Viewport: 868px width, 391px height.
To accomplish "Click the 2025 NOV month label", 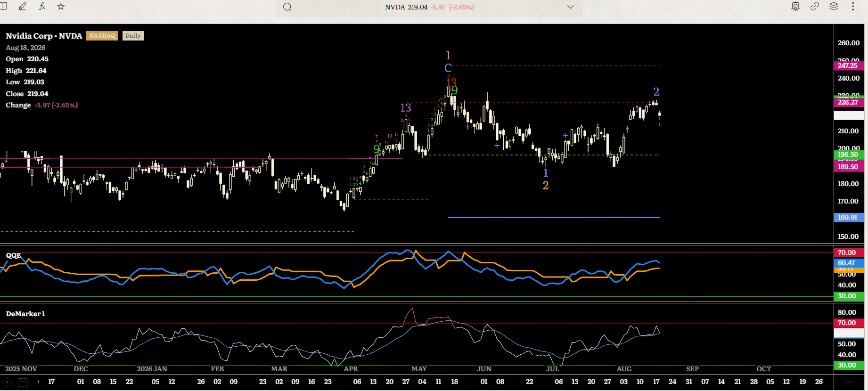I will [21, 369].
